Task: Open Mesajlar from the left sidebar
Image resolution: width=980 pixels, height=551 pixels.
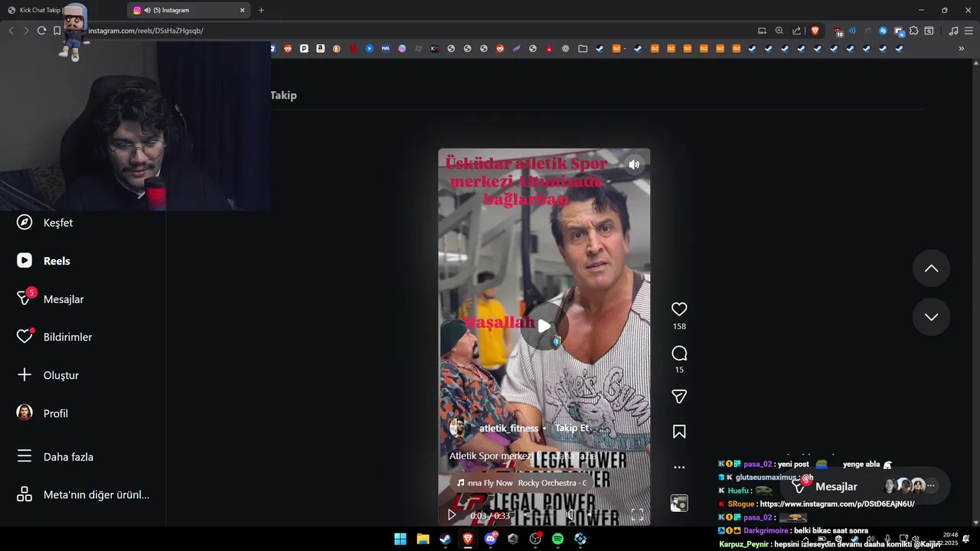Action: pyautogui.click(x=50, y=299)
